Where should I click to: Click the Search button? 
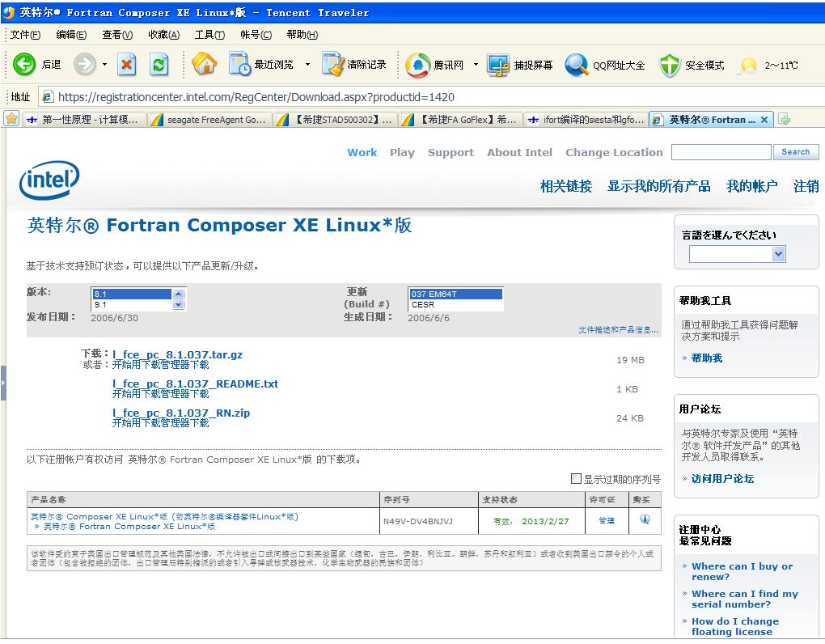pyautogui.click(x=796, y=152)
